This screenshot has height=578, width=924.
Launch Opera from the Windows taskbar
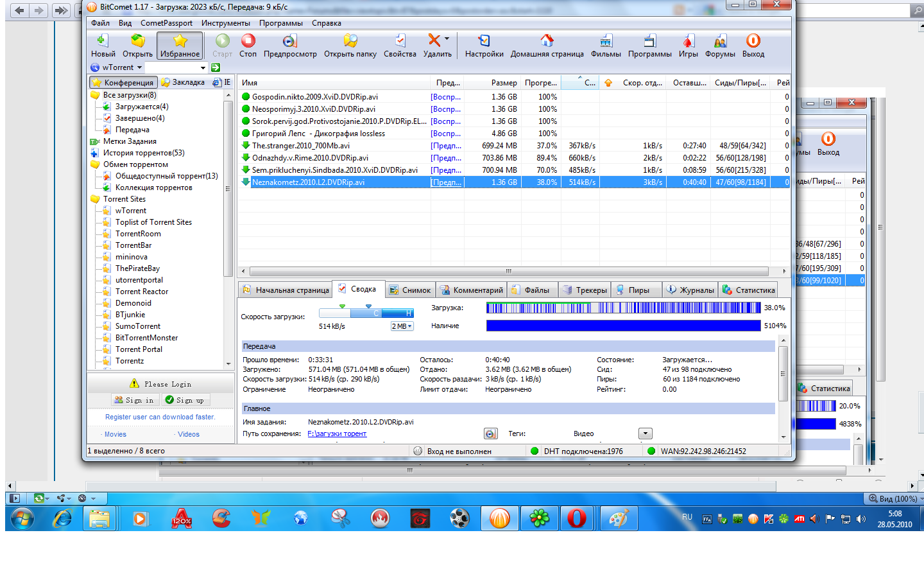tap(576, 518)
